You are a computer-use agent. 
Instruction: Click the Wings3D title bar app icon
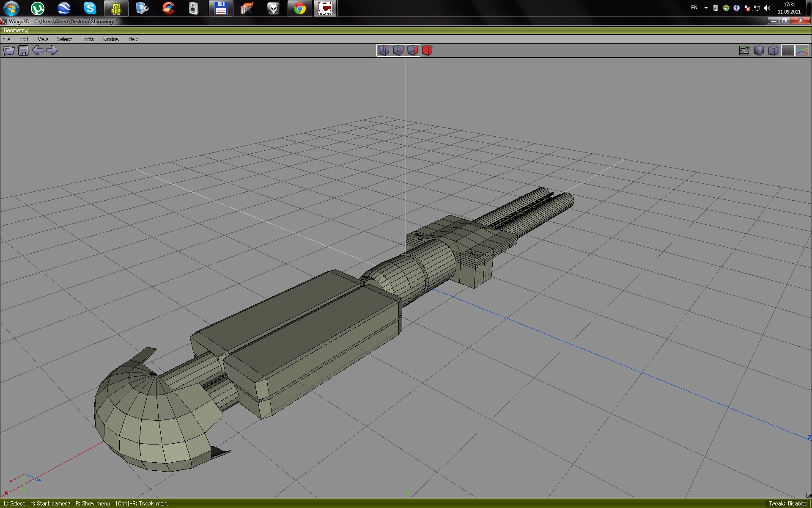(x=3, y=21)
